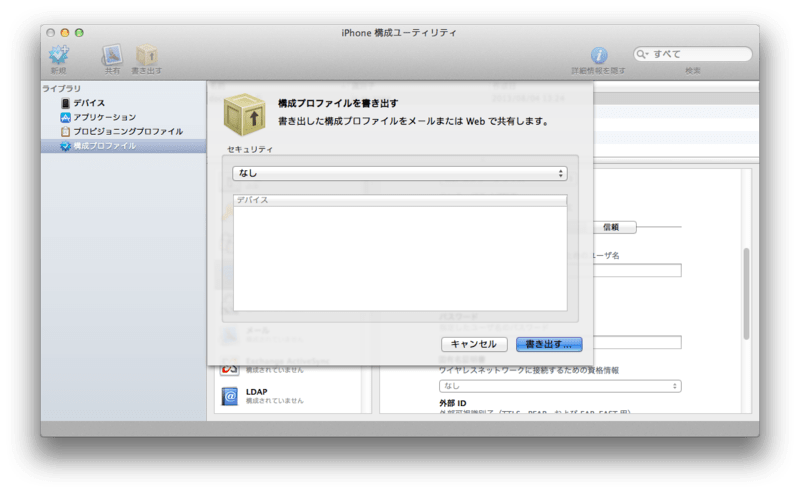The height and width of the screenshot is (493, 800).
Task: Click the search magnifier icon in the toolbar
Action: 641,54
